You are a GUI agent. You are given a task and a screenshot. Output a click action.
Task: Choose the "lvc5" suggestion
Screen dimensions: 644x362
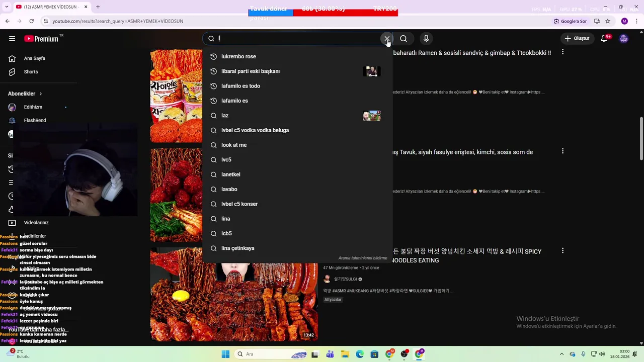297,160
